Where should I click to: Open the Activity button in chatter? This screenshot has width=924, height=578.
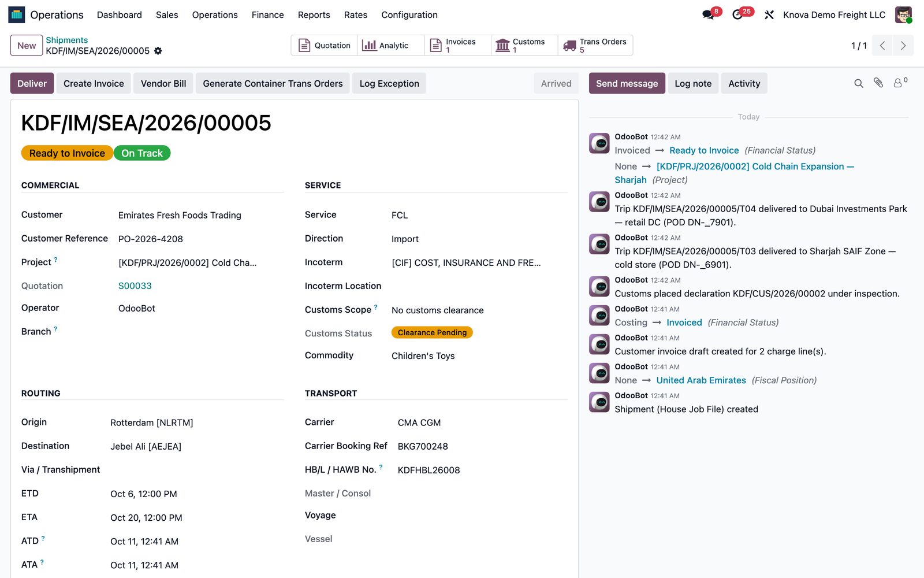pyautogui.click(x=744, y=83)
